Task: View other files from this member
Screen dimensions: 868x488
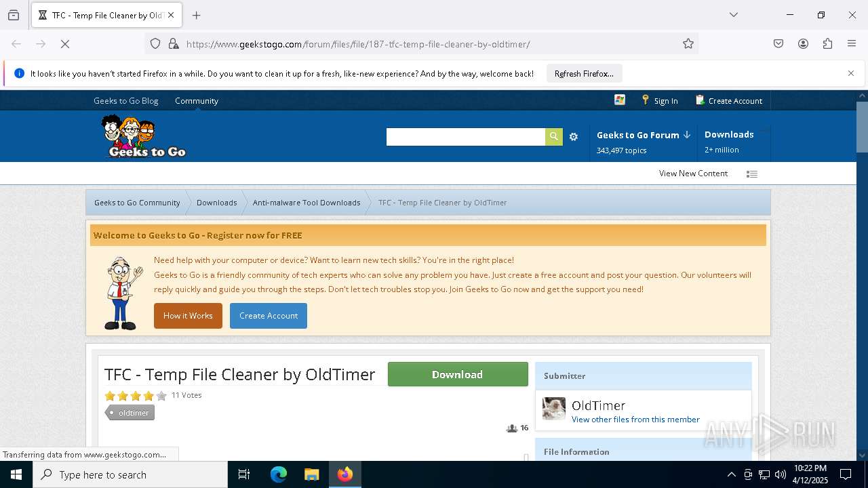Action: (x=635, y=420)
